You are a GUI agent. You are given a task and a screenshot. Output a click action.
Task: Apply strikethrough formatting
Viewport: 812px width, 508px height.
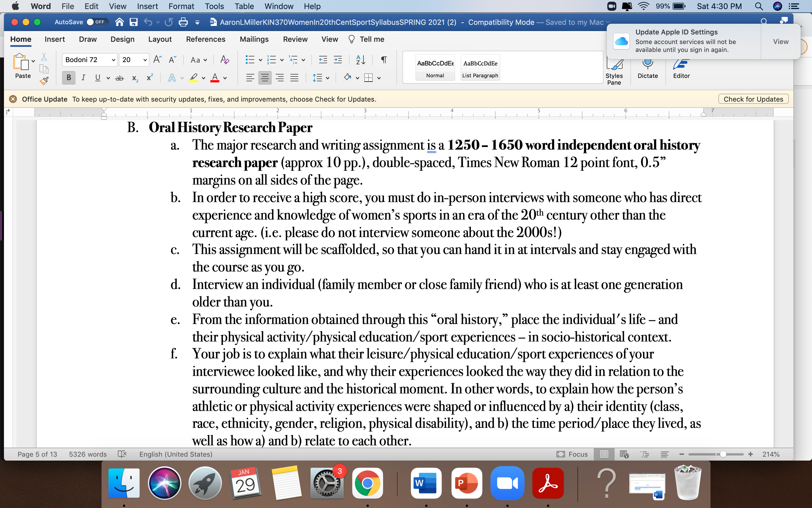(120, 78)
